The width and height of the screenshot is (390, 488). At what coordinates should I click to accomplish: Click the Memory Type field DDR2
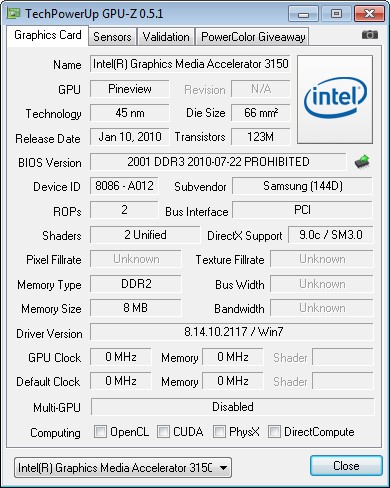136,284
